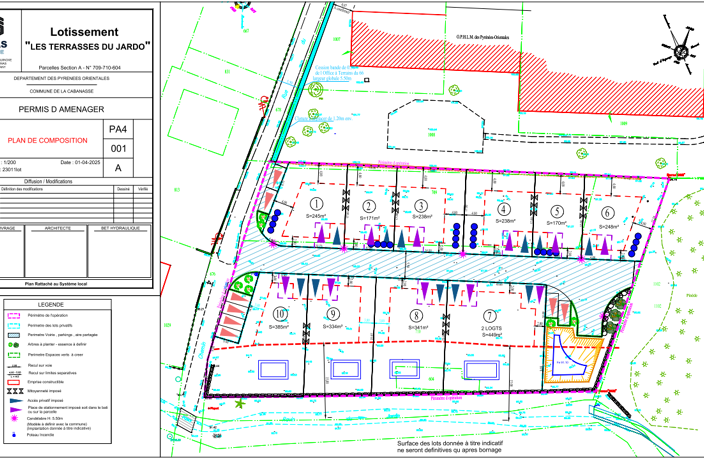
Task: Click the purple parking place triangle in legend
Action: tap(16, 409)
